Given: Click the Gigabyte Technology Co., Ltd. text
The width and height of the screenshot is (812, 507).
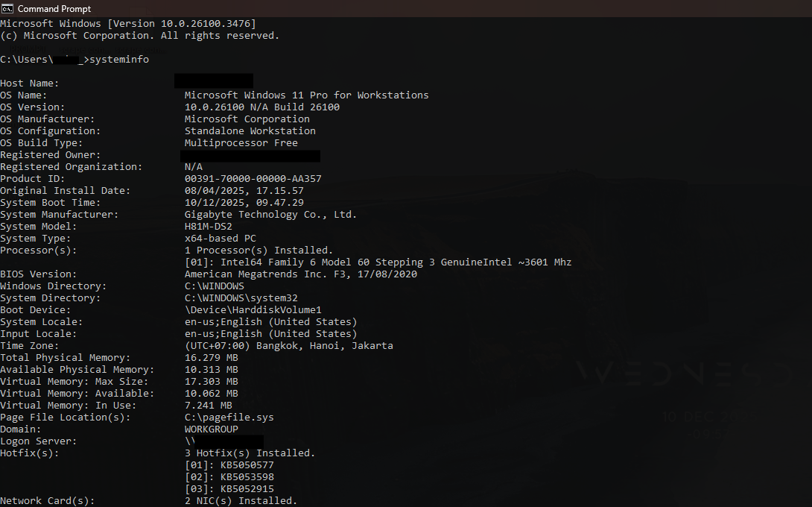Looking at the screenshot, I should coord(270,215).
